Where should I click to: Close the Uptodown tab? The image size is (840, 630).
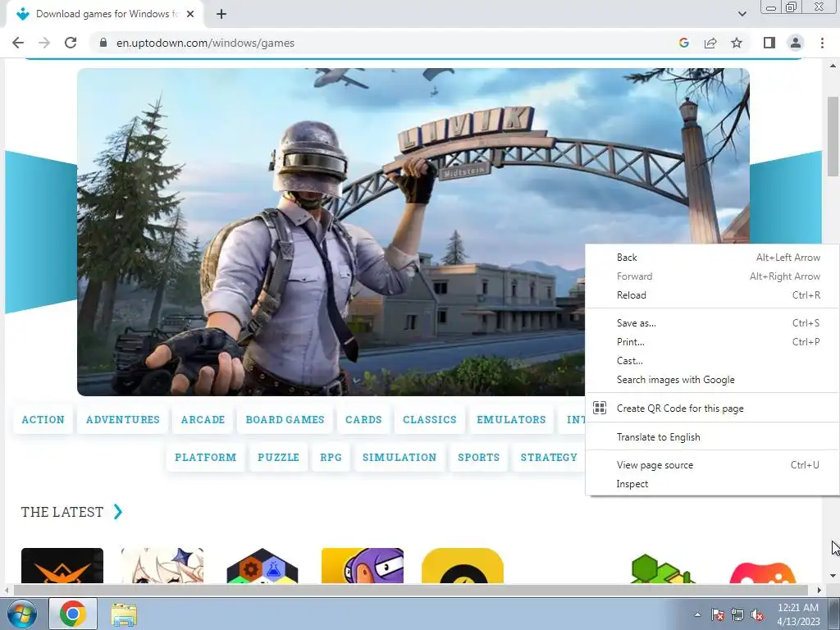click(x=190, y=14)
